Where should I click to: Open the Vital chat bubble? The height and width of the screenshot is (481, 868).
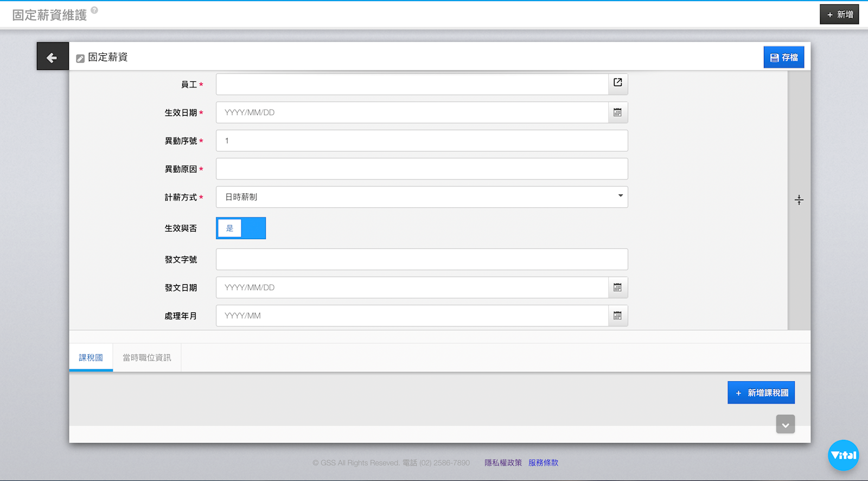tap(843, 455)
